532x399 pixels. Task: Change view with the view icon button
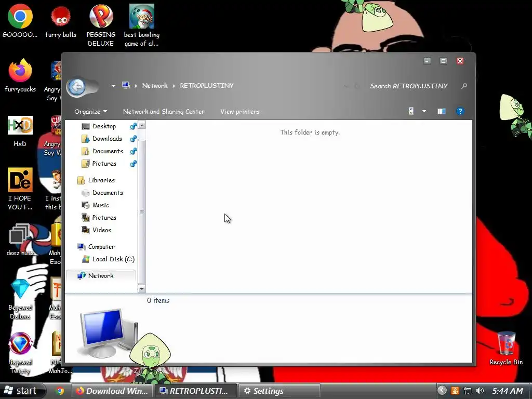pyautogui.click(x=411, y=111)
